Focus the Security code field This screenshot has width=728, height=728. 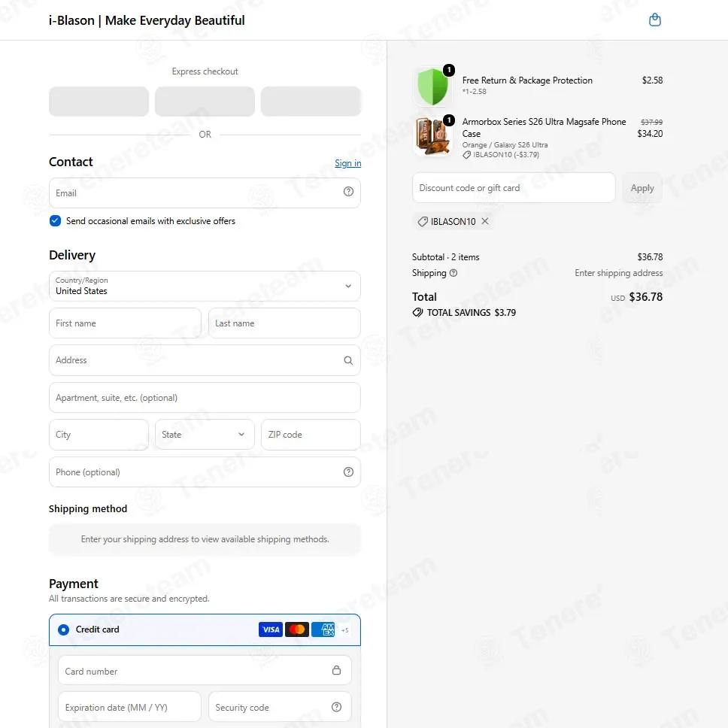point(280,707)
